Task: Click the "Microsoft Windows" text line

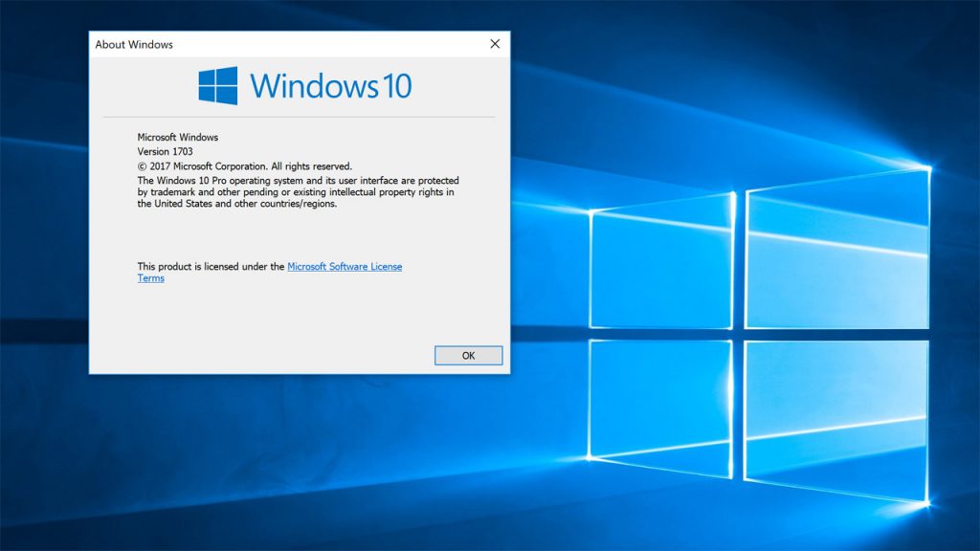Action: pos(177,138)
